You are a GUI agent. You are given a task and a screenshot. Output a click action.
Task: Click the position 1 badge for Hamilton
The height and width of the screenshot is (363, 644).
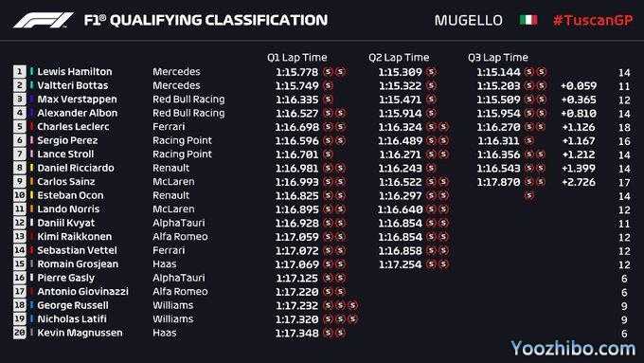coord(19,71)
